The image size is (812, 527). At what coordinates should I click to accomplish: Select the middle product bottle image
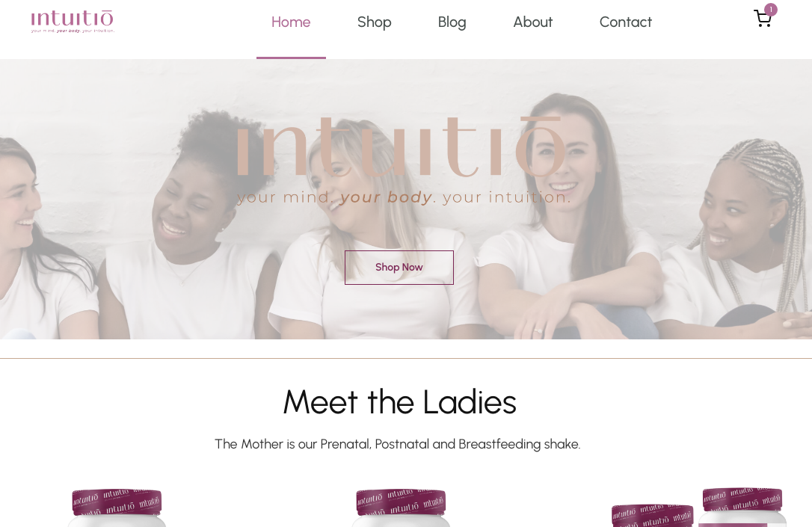pos(402,508)
